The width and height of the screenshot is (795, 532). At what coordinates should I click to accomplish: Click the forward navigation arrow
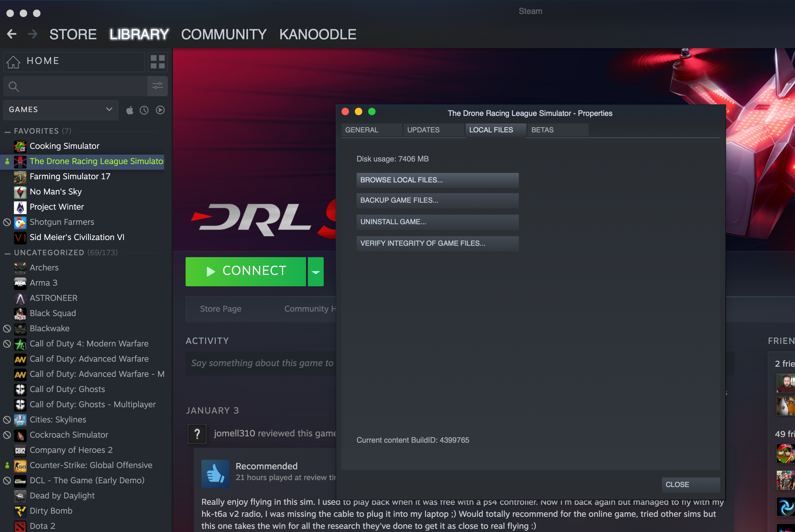coord(33,34)
